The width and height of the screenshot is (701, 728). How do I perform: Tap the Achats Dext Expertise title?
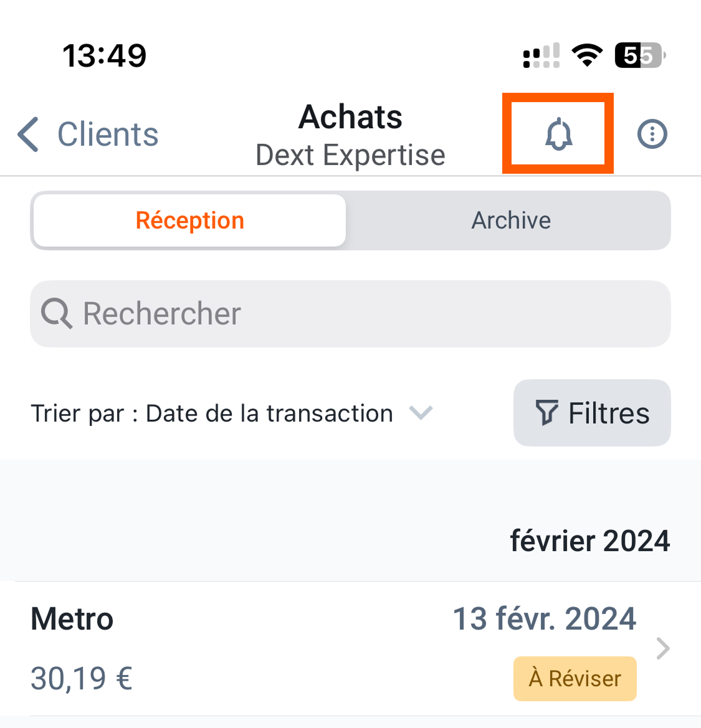coord(350,135)
